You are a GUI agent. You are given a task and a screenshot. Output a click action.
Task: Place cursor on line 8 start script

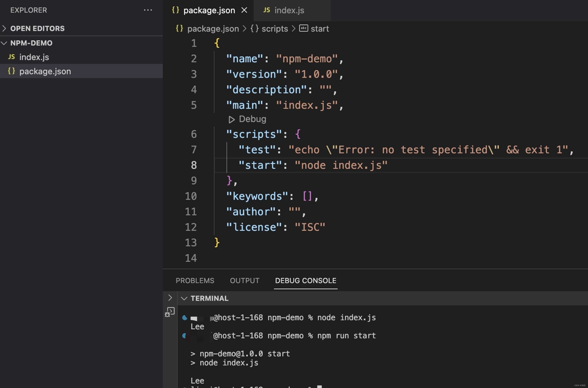tap(341, 165)
